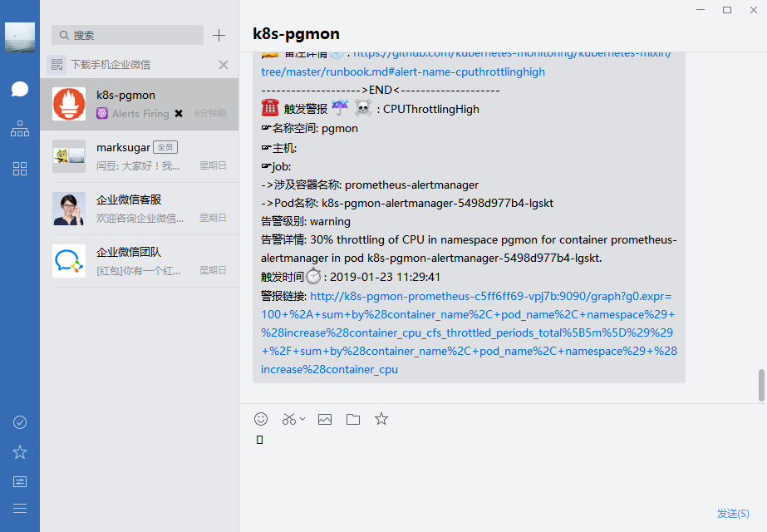767x532 pixels.
Task: Click the 企业微信客服 avatar photo
Action: coord(69,209)
